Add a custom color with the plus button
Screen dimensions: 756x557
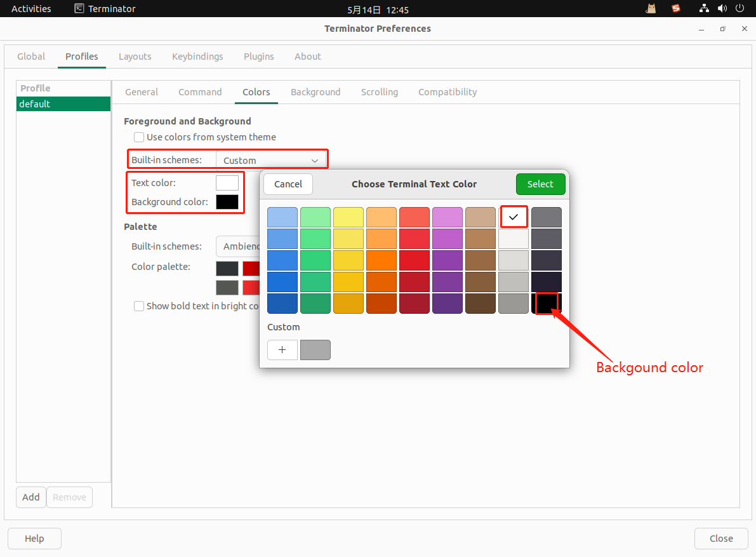pos(282,349)
